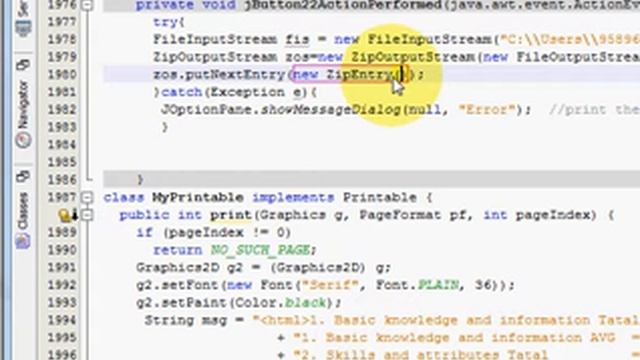Click the 'NO_SUCH_PAGE' constant
This screenshot has height=360, width=640.
[260, 250]
